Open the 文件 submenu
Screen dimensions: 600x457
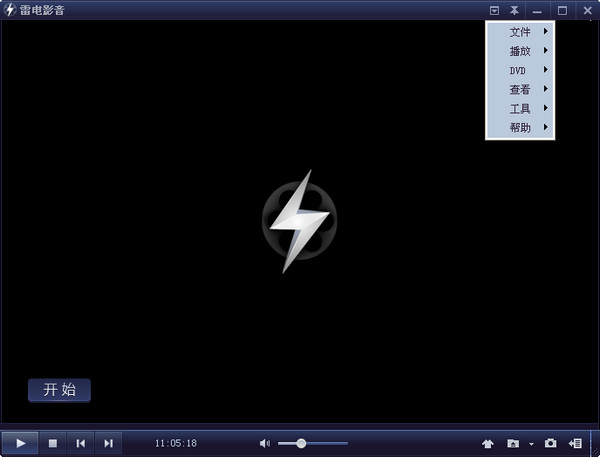[x=520, y=32]
